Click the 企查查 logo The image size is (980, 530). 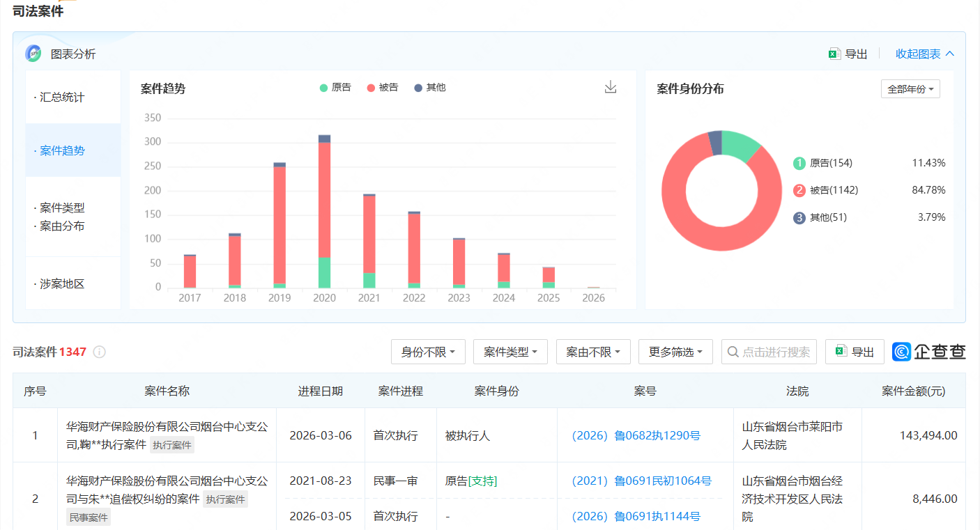point(929,352)
